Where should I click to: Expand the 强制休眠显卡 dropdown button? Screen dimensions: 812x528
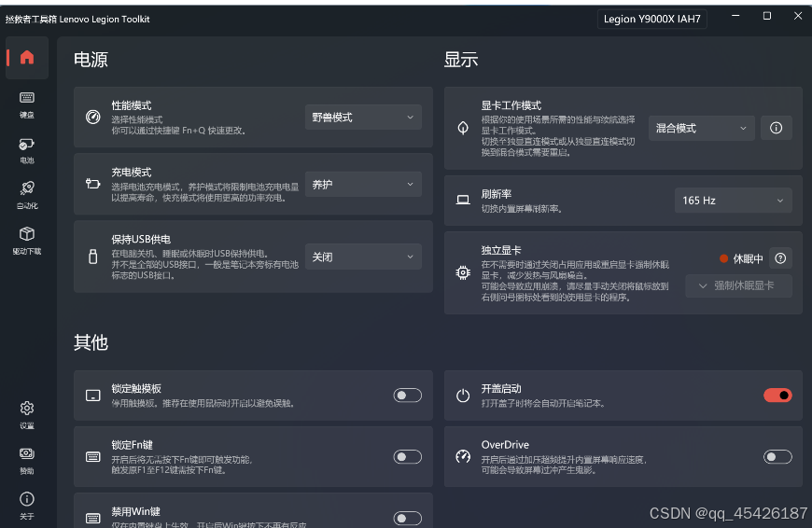click(738, 285)
